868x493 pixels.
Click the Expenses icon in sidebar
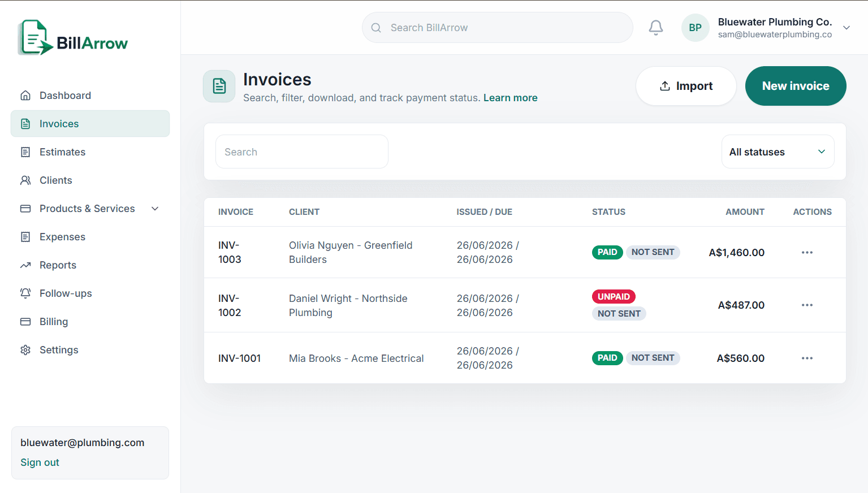(25, 237)
